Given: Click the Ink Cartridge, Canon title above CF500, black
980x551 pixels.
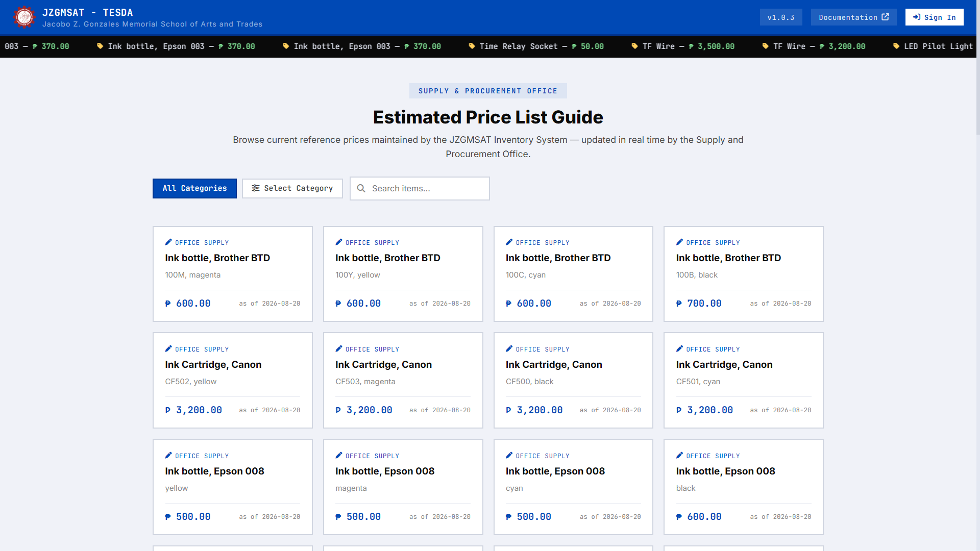Looking at the screenshot, I should [x=554, y=365].
